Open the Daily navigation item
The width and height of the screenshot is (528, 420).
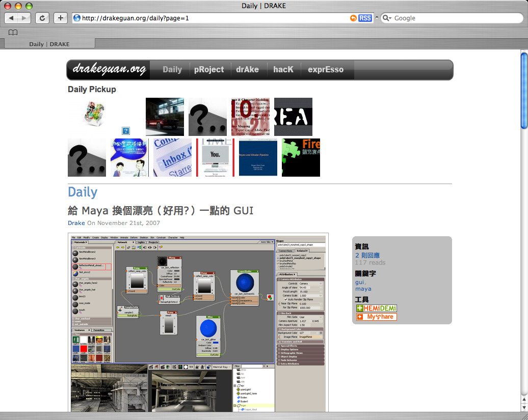[172, 70]
